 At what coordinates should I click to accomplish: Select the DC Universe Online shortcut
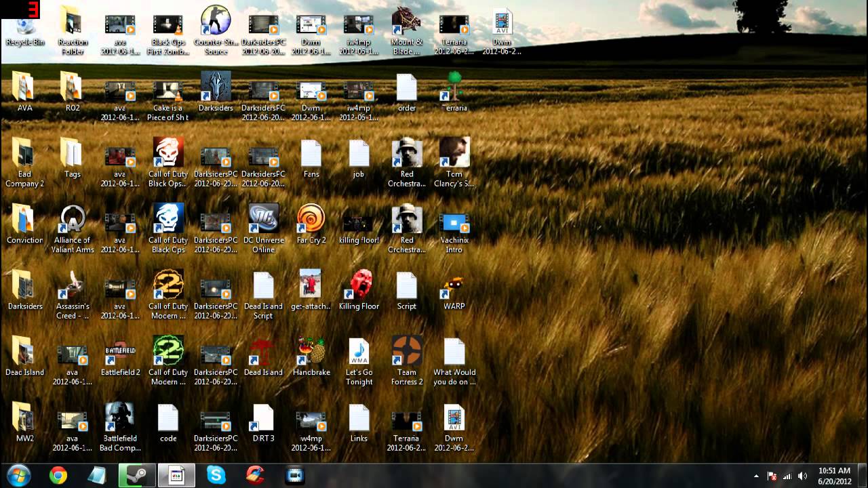(263, 229)
